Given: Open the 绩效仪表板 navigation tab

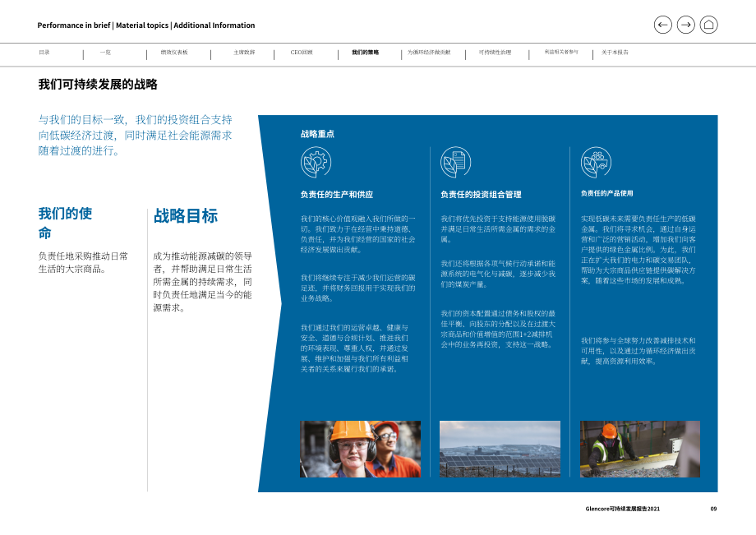Looking at the screenshot, I should [174, 53].
